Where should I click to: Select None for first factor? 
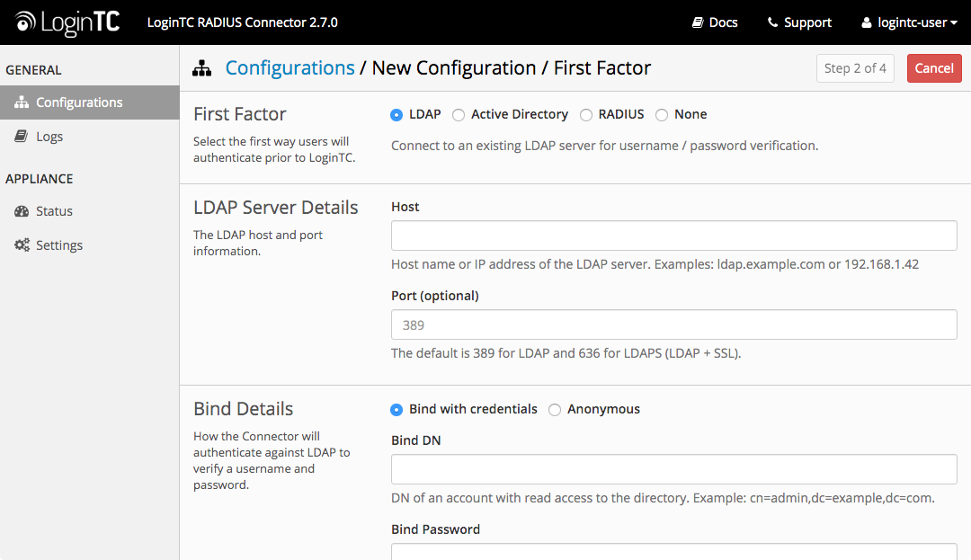point(662,115)
